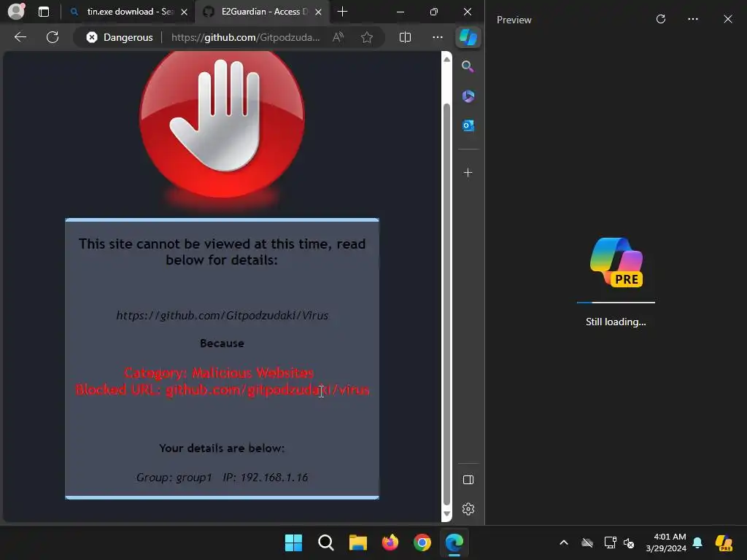Launch Chrome from the taskbar

pos(422,542)
